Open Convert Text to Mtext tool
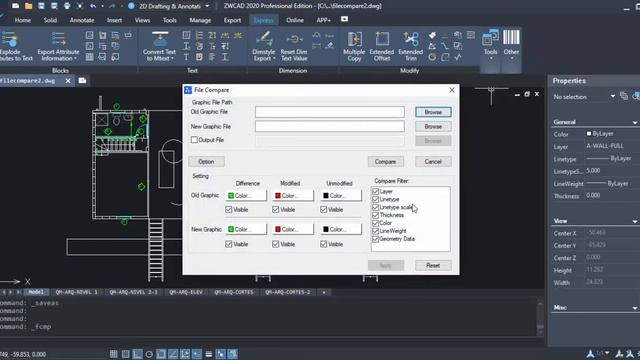 click(159, 46)
